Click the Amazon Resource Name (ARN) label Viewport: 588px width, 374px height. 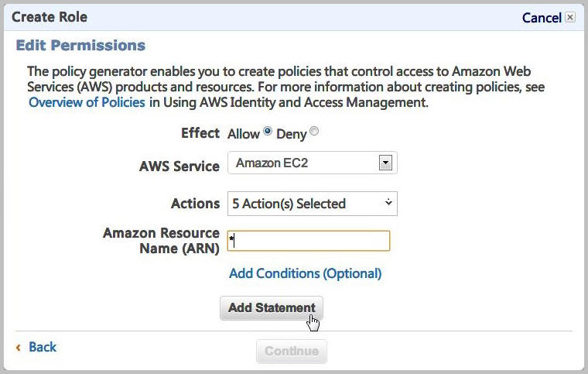pos(161,241)
